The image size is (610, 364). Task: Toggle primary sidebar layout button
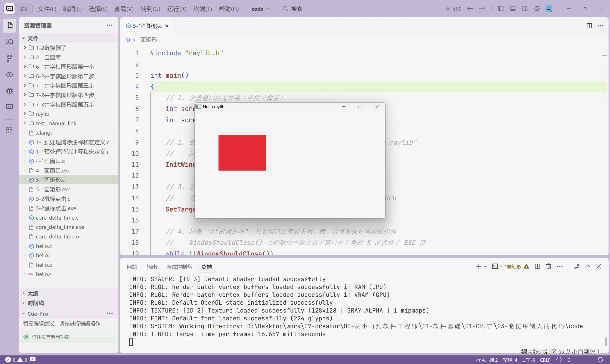[501, 9]
